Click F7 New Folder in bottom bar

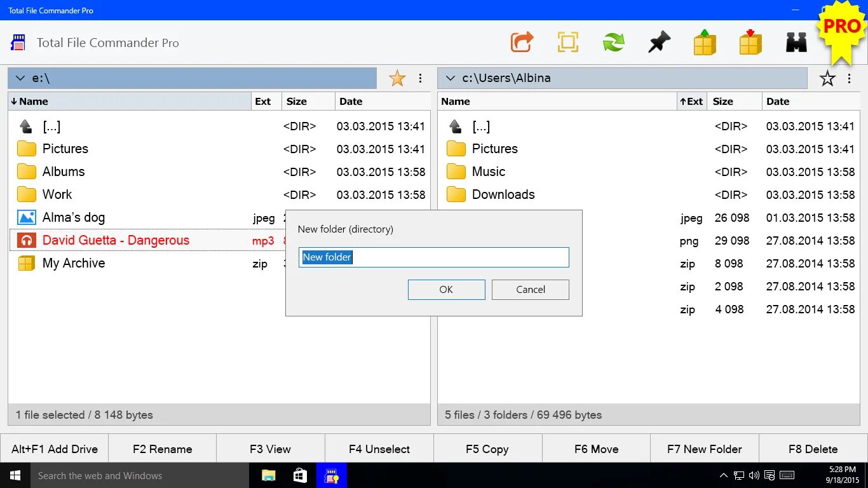705,449
